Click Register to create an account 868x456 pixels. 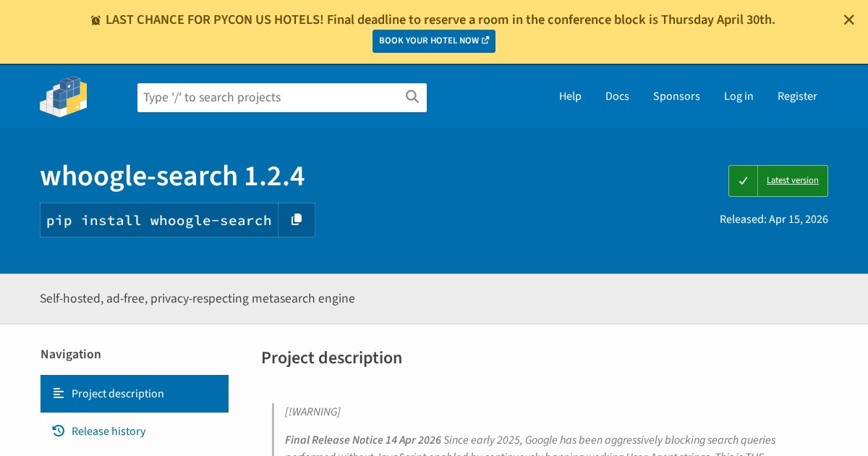pos(797,96)
